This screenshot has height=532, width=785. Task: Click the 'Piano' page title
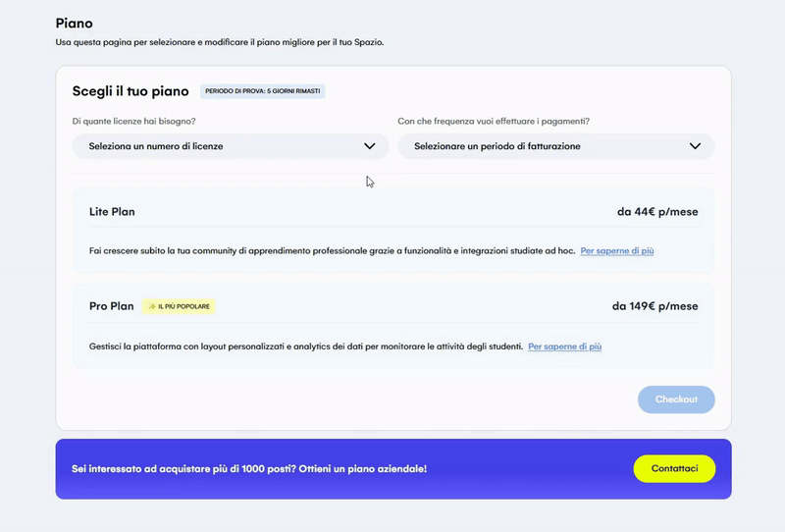click(75, 23)
